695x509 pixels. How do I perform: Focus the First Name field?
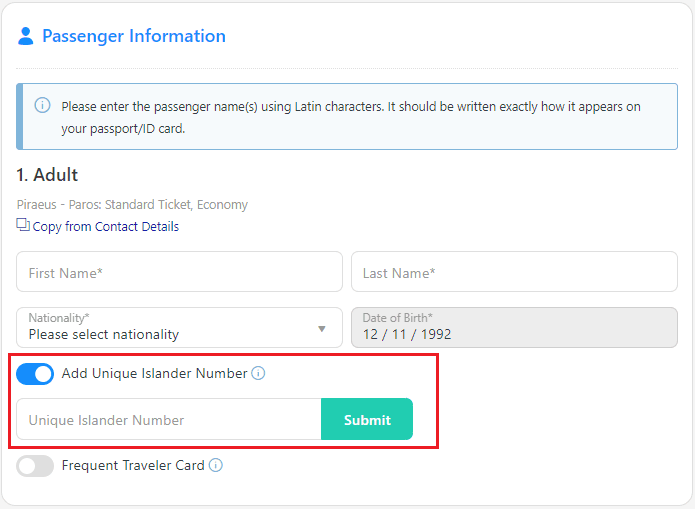point(179,272)
